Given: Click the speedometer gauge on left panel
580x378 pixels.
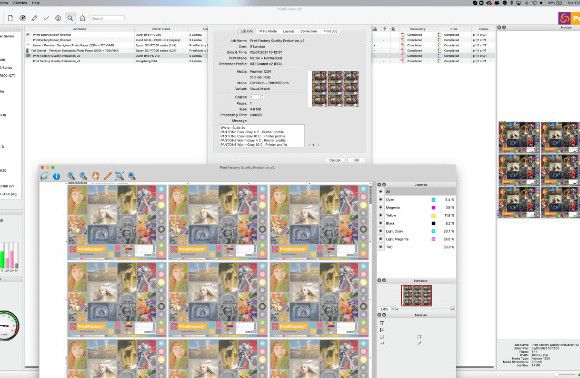Looking at the screenshot, I should point(8,325).
